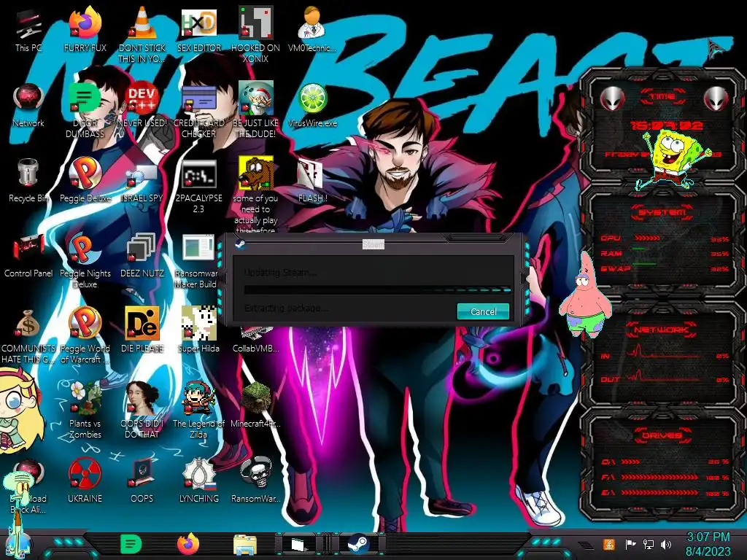
Task: Select the CollabVMB... desktop icon
Action: click(x=255, y=339)
